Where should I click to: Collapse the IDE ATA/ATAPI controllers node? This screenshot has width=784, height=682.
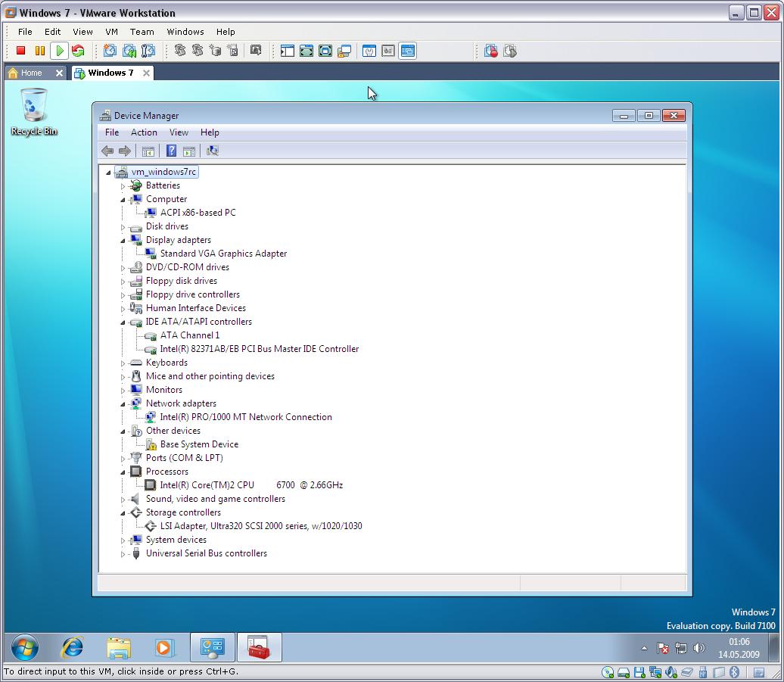[123, 322]
